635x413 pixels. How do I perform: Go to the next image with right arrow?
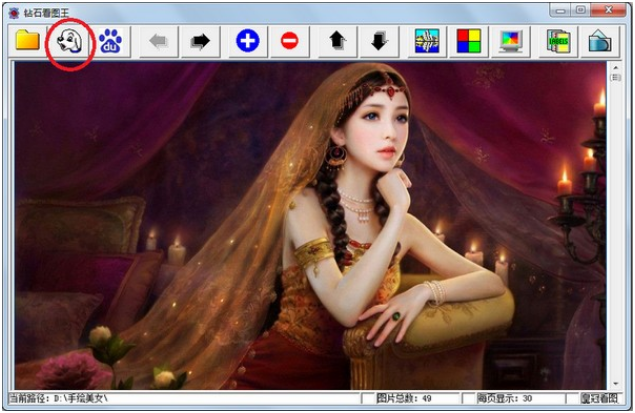click(x=199, y=41)
